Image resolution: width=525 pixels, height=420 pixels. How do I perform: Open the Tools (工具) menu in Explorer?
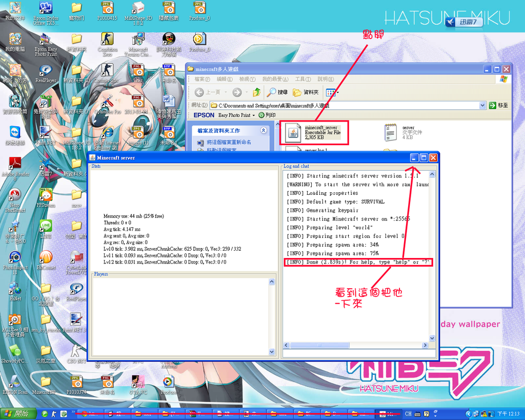303,79
